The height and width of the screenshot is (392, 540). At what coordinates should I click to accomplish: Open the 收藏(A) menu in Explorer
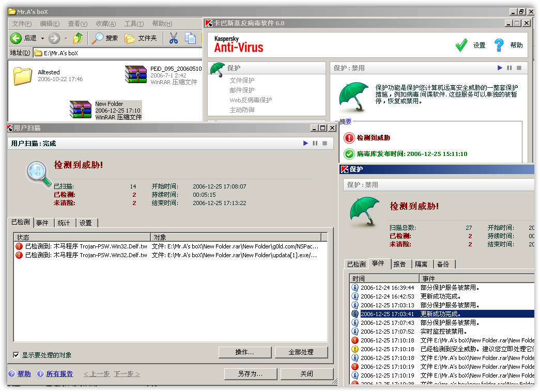point(106,24)
